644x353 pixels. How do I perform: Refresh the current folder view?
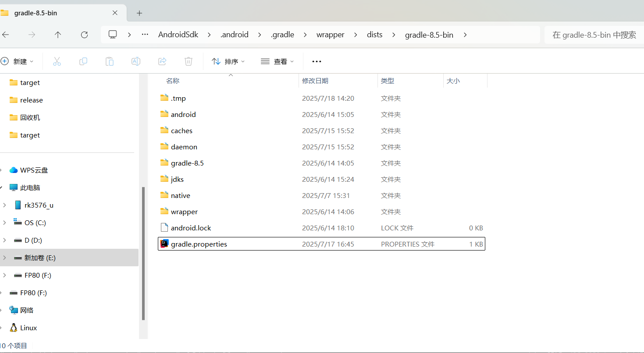pos(84,35)
